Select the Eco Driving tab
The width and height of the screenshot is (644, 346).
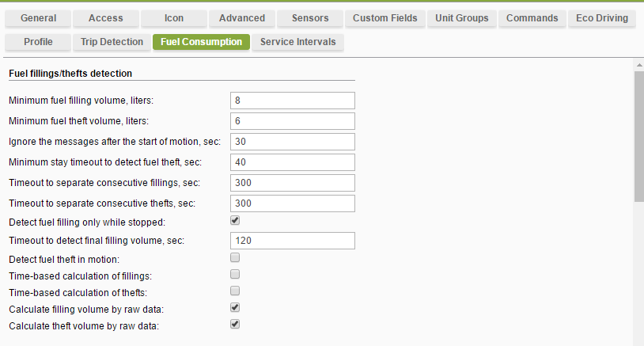[602, 18]
